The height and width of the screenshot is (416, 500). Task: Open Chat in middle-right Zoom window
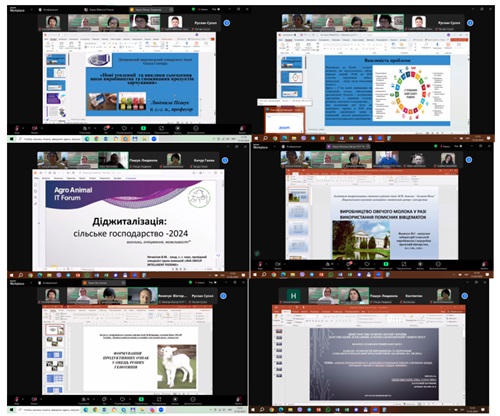point(349,264)
